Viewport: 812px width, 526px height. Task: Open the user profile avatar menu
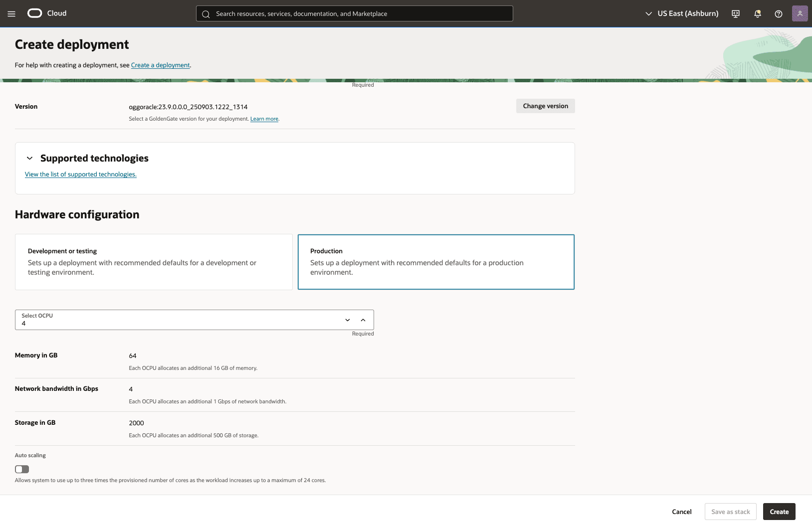point(800,13)
